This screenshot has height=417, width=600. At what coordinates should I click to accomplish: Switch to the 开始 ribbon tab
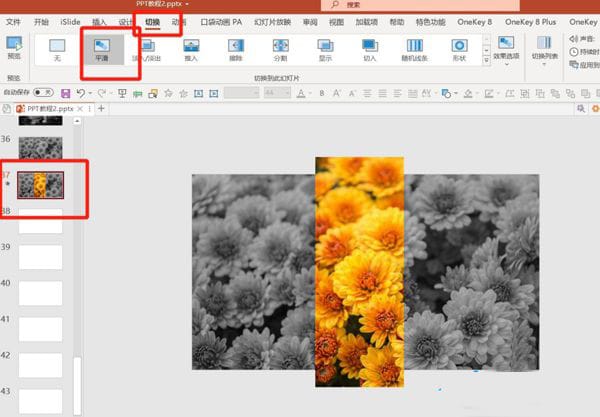click(x=41, y=22)
